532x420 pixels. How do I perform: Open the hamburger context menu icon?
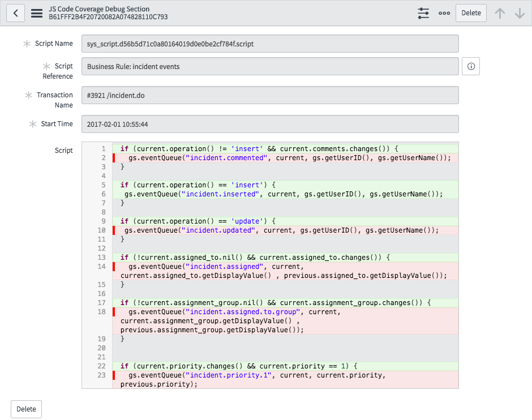37,13
